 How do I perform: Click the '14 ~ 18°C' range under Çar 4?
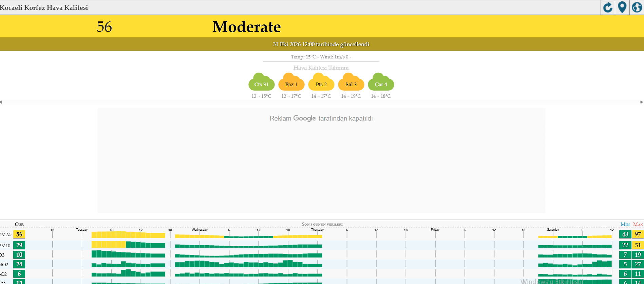(x=381, y=96)
